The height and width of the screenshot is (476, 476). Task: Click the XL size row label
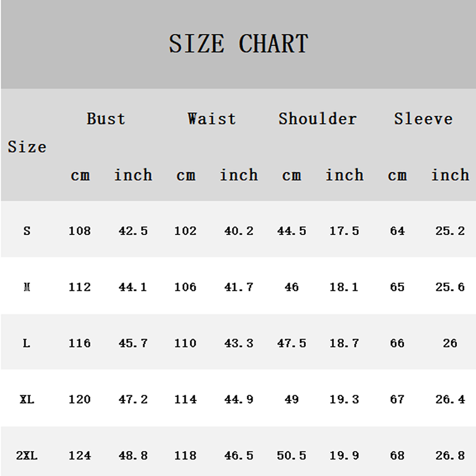27,399
